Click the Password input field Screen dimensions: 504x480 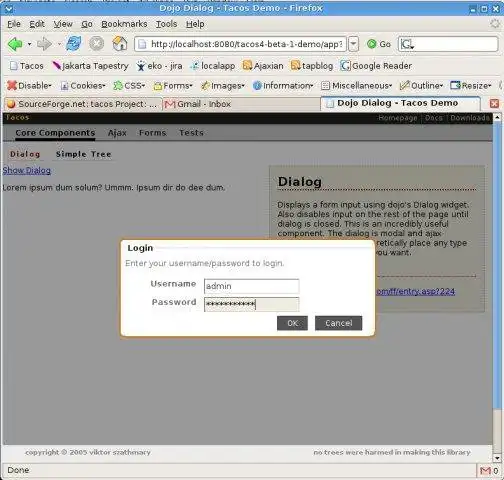tap(252, 304)
